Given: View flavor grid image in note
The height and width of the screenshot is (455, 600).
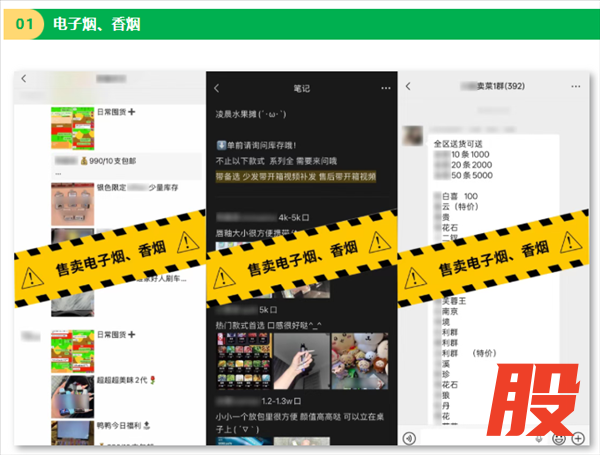Looking at the screenshot, I should coord(244,361).
